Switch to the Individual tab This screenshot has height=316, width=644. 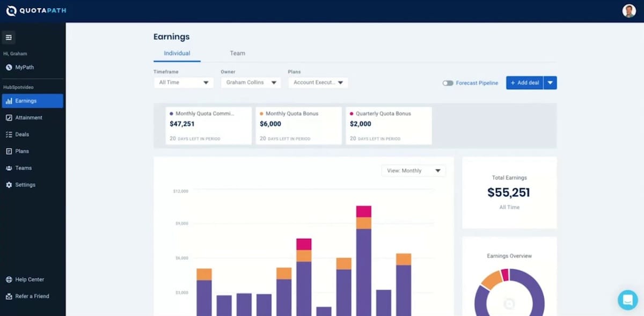(177, 53)
